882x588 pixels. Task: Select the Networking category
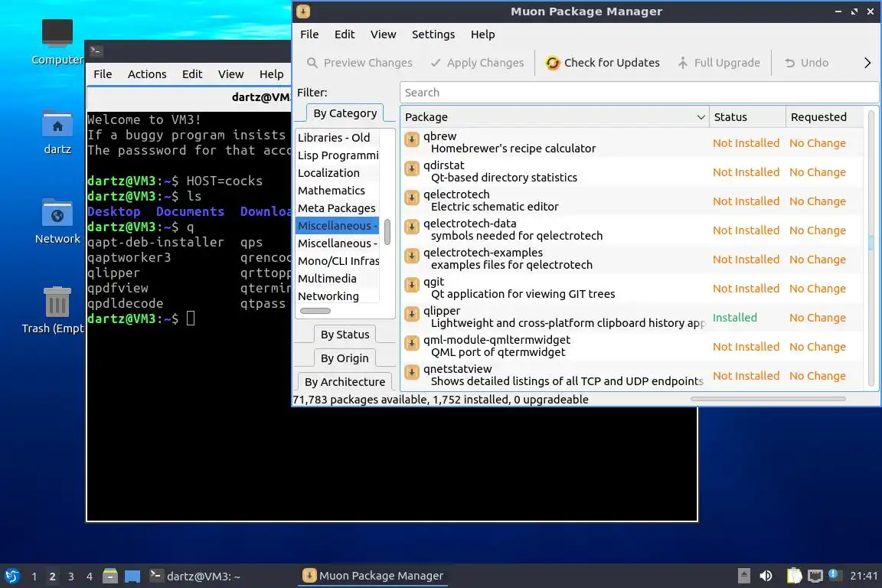click(337, 296)
